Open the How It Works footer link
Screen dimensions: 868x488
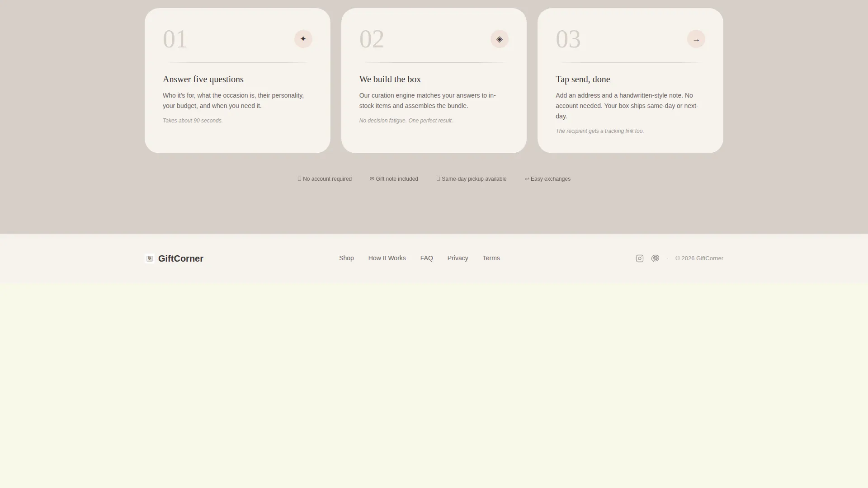point(387,258)
